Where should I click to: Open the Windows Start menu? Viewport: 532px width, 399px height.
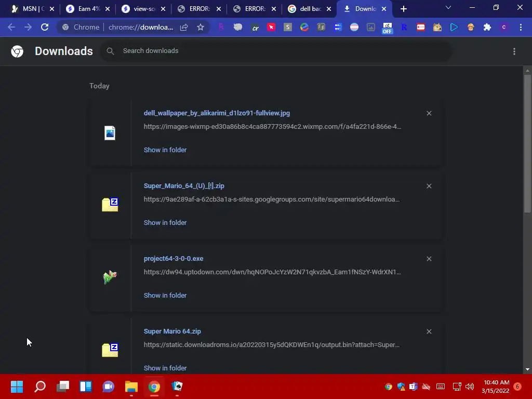coord(17,387)
